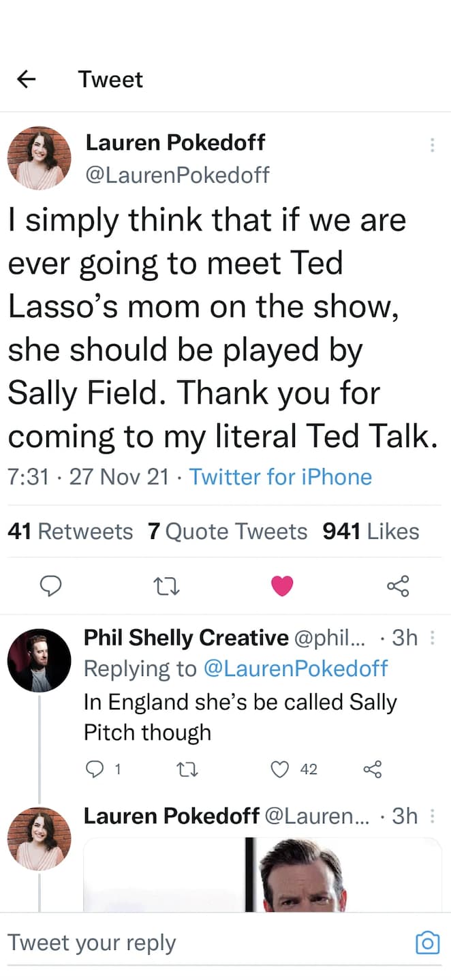Open the three-dot menu on Phil Shelly's reply
451x980 pixels.
433,638
